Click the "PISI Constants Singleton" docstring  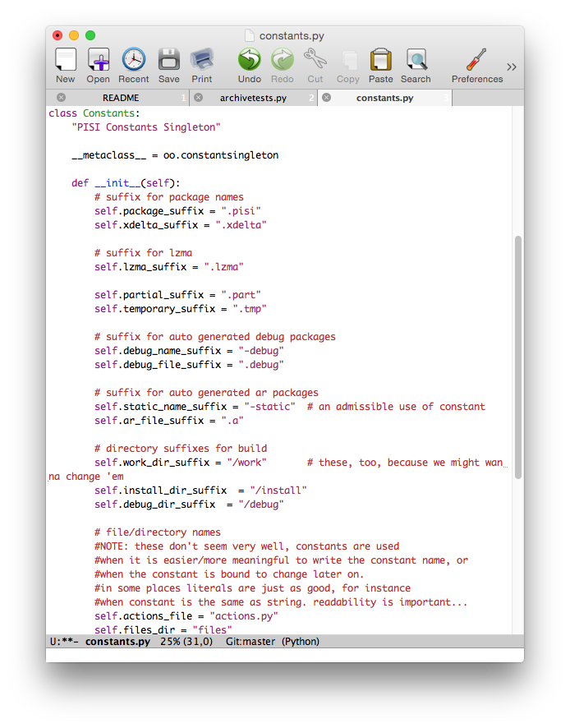(x=146, y=127)
